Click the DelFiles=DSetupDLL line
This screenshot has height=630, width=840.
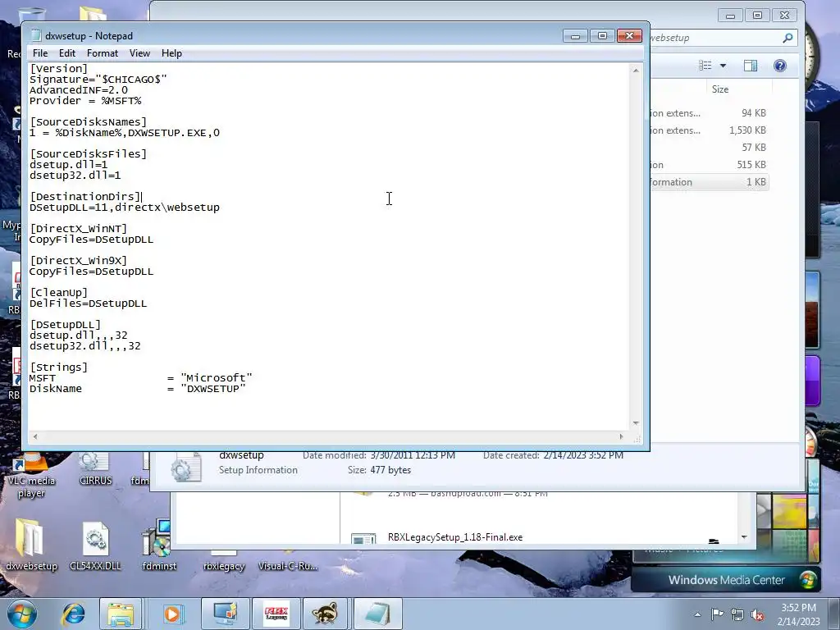[88, 304]
